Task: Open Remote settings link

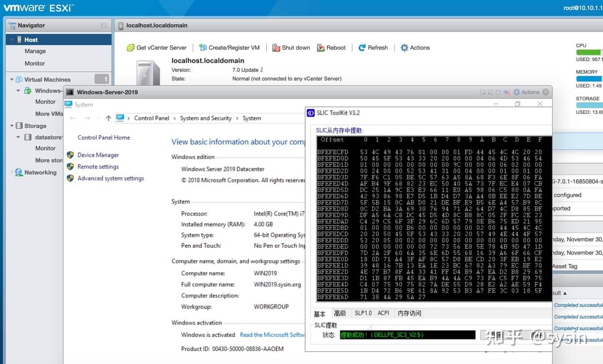Action: click(98, 167)
